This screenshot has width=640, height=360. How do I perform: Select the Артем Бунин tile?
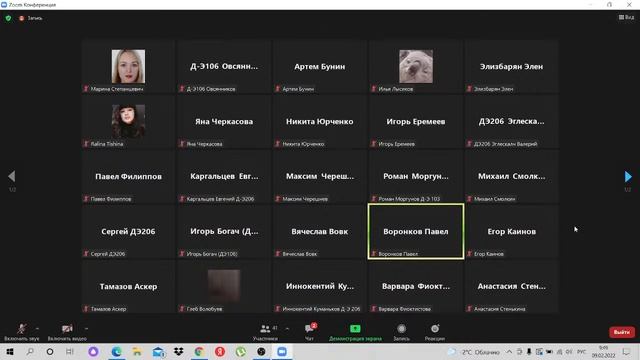(x=320, y=67)
